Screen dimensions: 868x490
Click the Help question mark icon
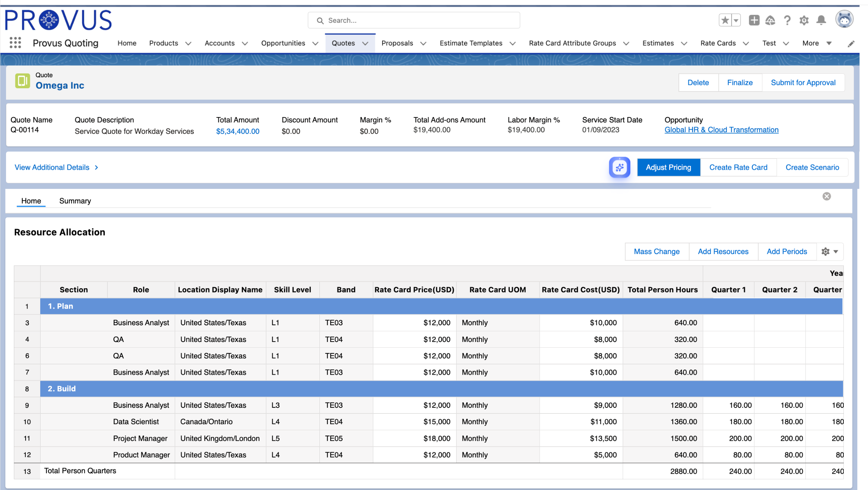(787, 20)
